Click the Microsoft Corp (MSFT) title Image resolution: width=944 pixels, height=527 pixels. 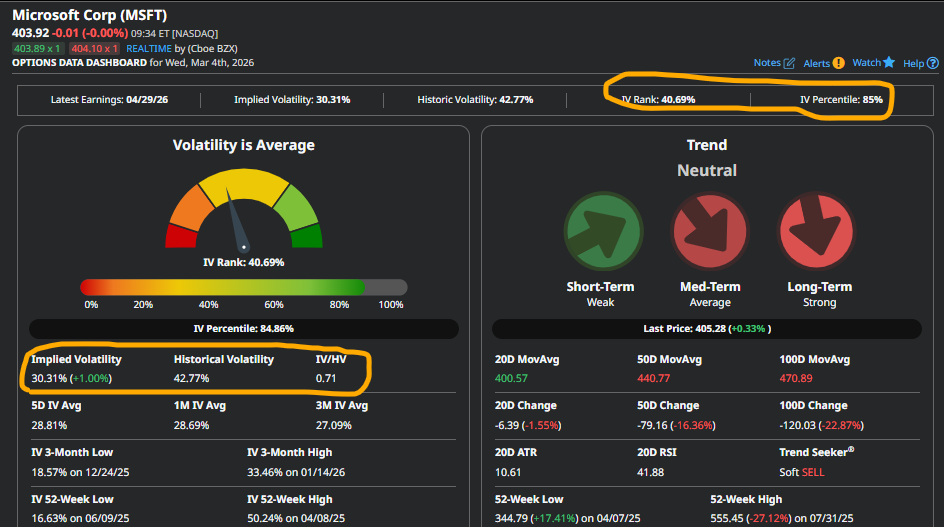(x=90, y=15)
